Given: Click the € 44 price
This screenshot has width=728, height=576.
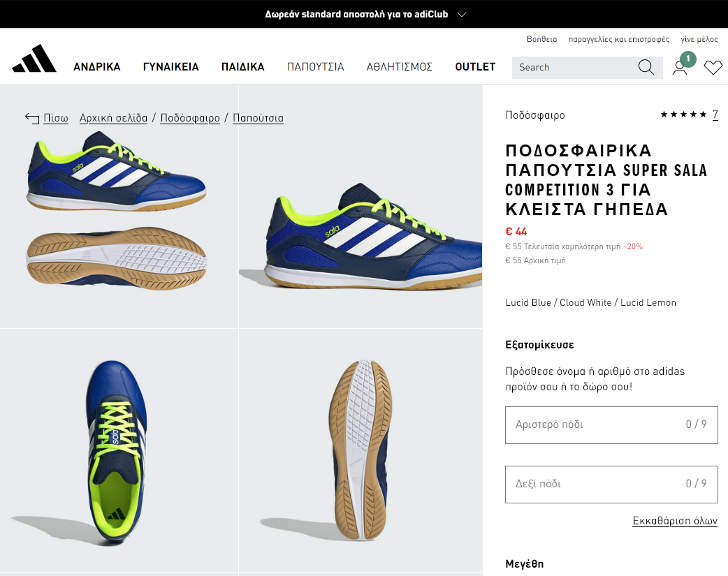Looking at the screenshot, I should click(516, 232).
